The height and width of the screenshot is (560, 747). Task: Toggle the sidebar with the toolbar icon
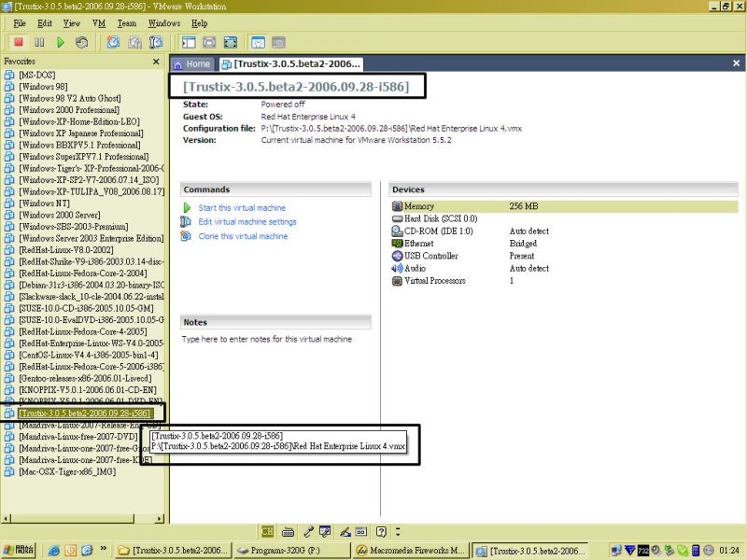pos(189,42)
